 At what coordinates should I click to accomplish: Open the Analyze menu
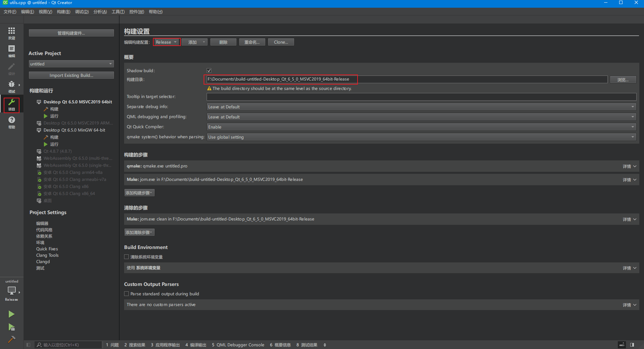tap(100, 12)
